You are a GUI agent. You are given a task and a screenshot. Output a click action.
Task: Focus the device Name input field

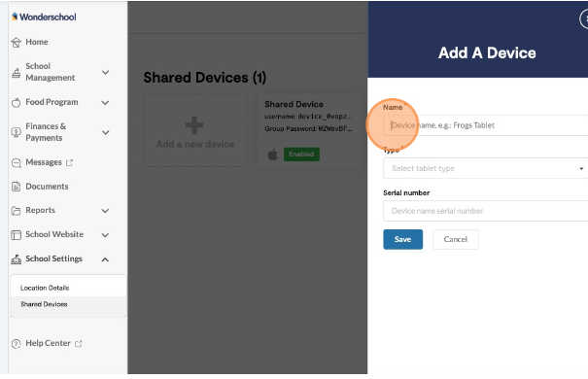[486, 125]
